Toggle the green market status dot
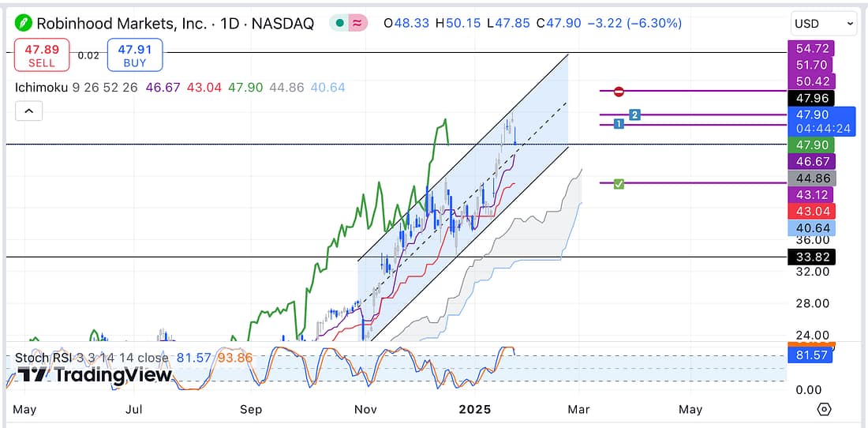The height and width of the screenshot is (428, 868). click(340, 24)
